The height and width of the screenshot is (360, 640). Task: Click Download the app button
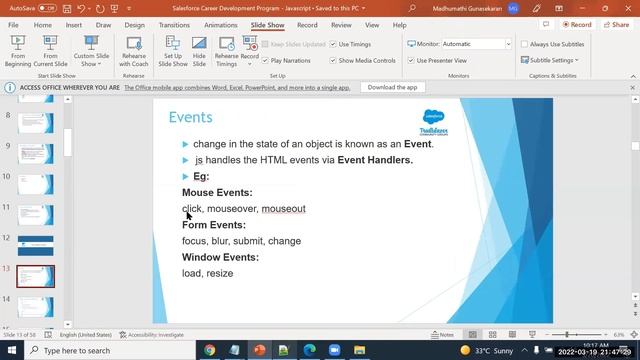(392, 87)
